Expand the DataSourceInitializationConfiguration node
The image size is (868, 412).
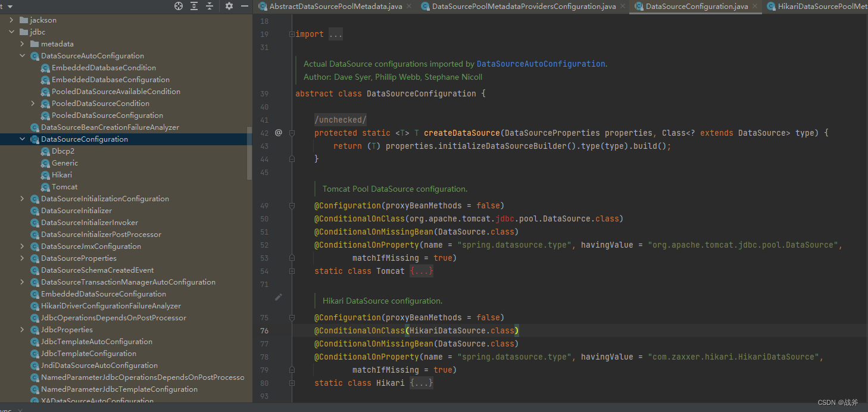(22, 198)
